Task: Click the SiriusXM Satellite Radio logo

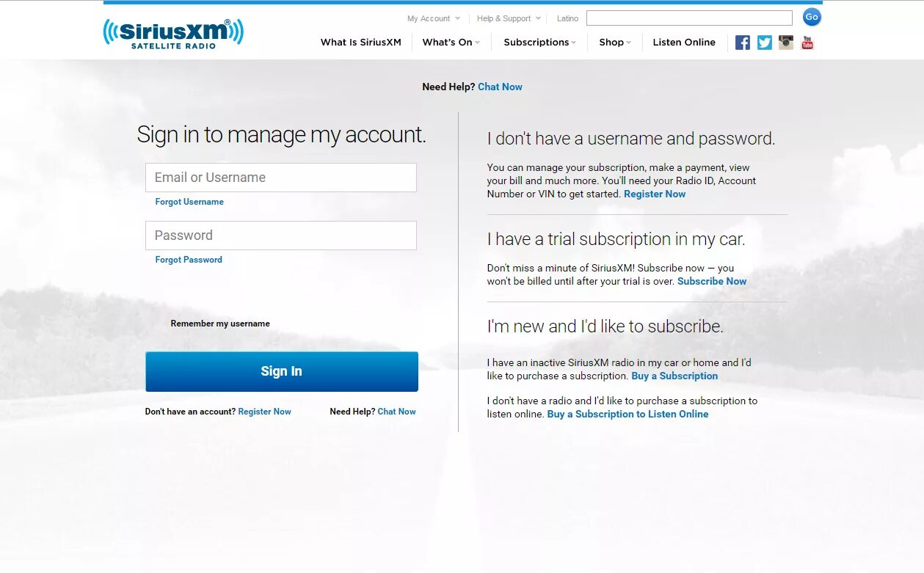Action: 173,34
